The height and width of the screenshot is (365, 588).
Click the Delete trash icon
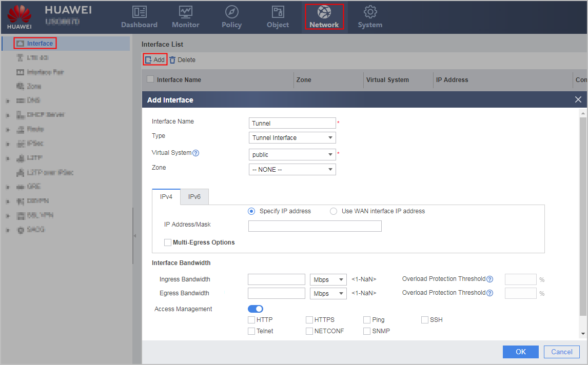click(x=172, y=60)
